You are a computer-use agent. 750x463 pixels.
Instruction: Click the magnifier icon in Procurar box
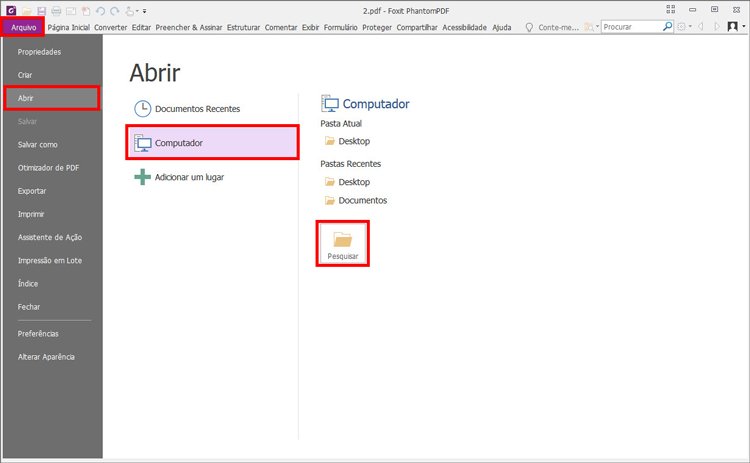tap(667, 27)
